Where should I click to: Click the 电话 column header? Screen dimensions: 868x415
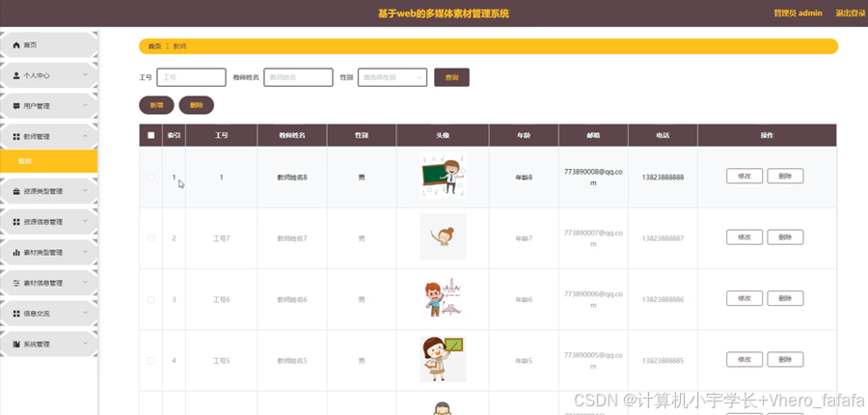coord(664,135)
